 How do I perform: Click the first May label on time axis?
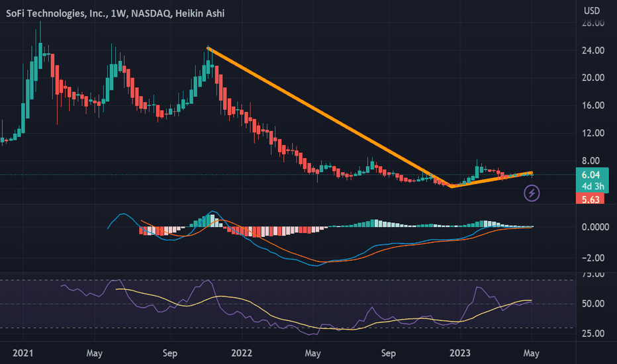pyautogui.click(x=95, y=353)
